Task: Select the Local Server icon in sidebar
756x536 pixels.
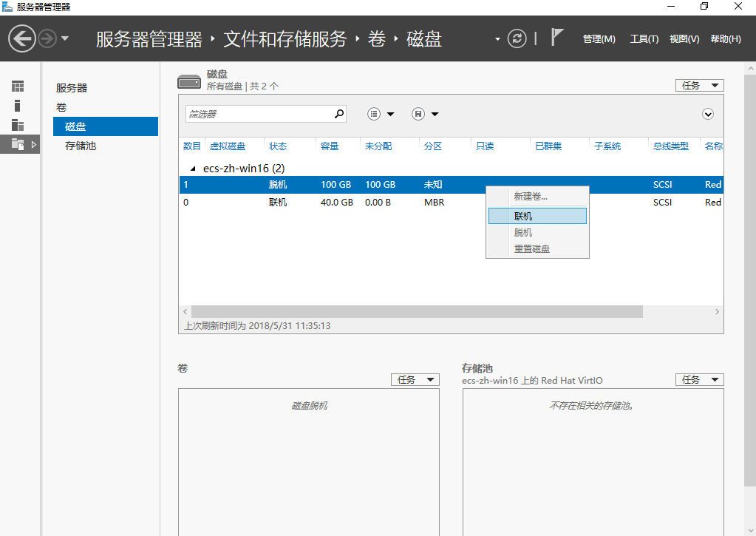Action: [x=18, y=106]
